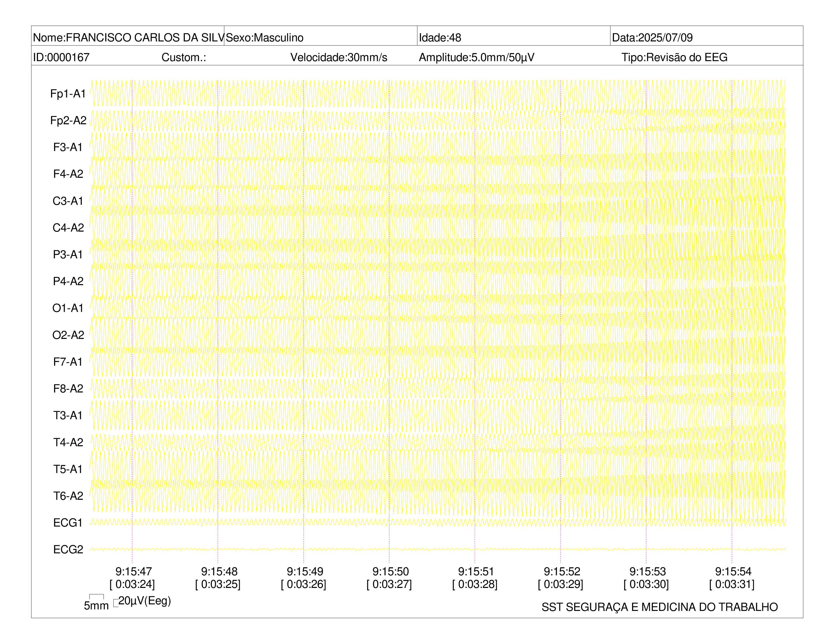This screenshot has width=834, height=644.
Task: Click the 'Amplitude:5.0mm/50µV' text
Action: [477, 57]
